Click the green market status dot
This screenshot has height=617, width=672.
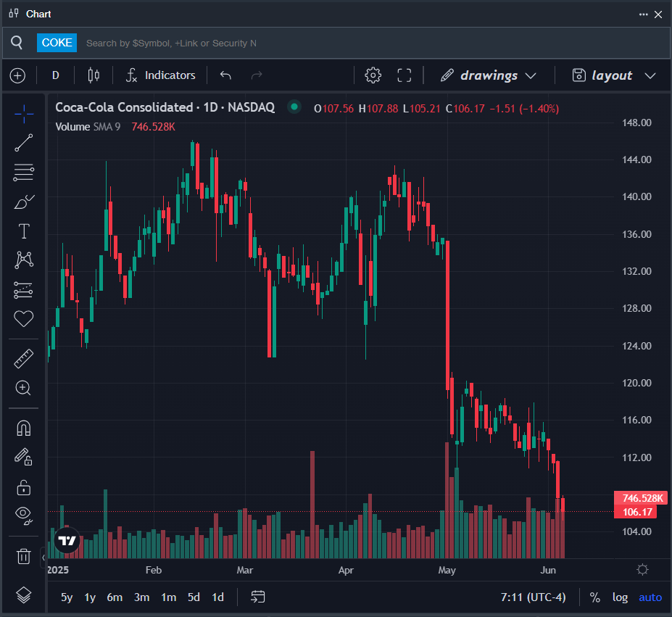coord(294,107)
